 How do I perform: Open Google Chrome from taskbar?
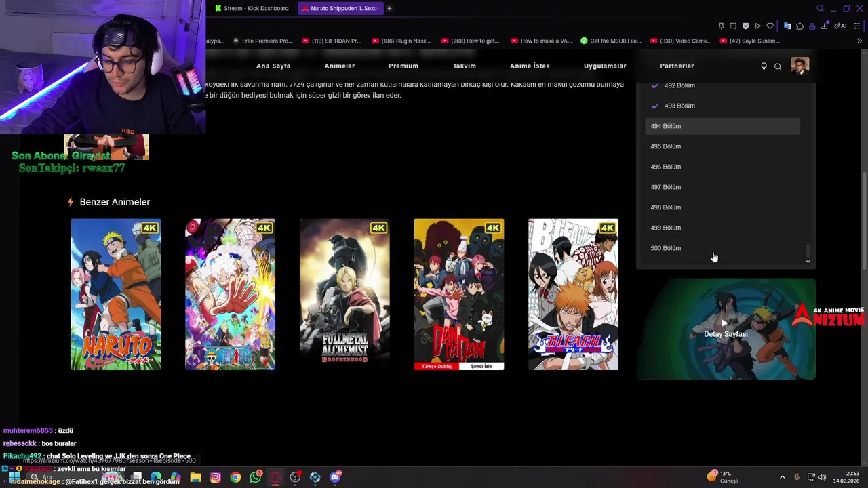point(235,477)
